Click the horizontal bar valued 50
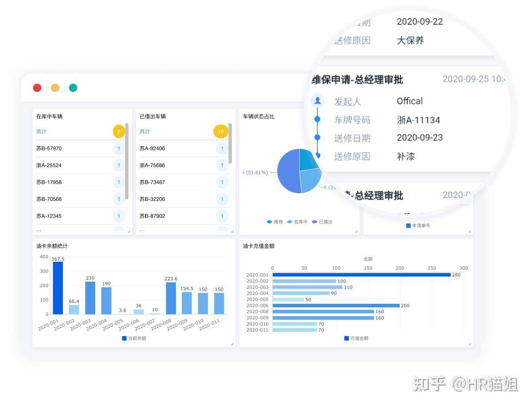Viewport: 532px width, 406px height. (288, 299)
